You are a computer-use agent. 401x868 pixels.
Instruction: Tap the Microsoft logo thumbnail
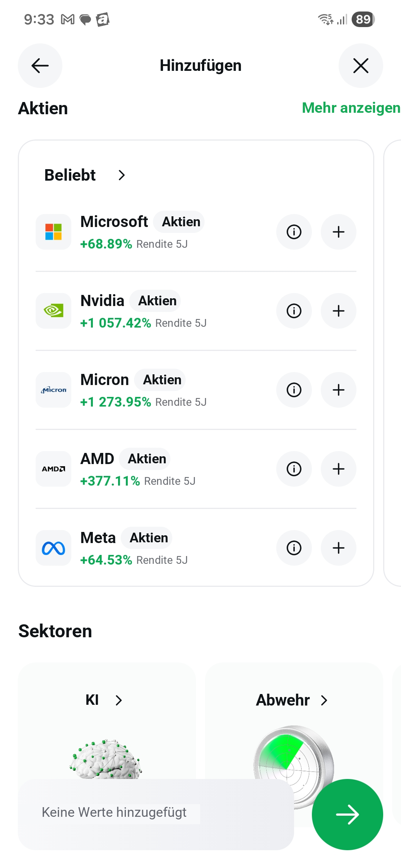coord(53,232)
